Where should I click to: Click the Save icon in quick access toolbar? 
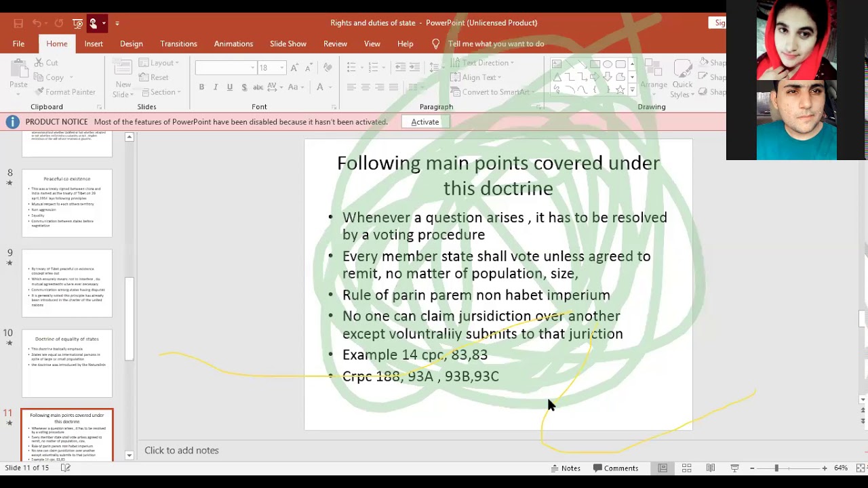tap(18, 23)
